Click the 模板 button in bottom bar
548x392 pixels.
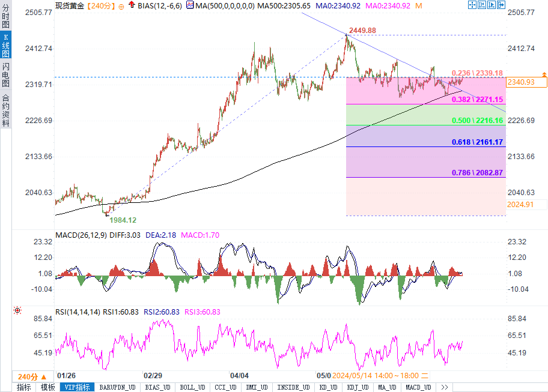pos(48,387)
